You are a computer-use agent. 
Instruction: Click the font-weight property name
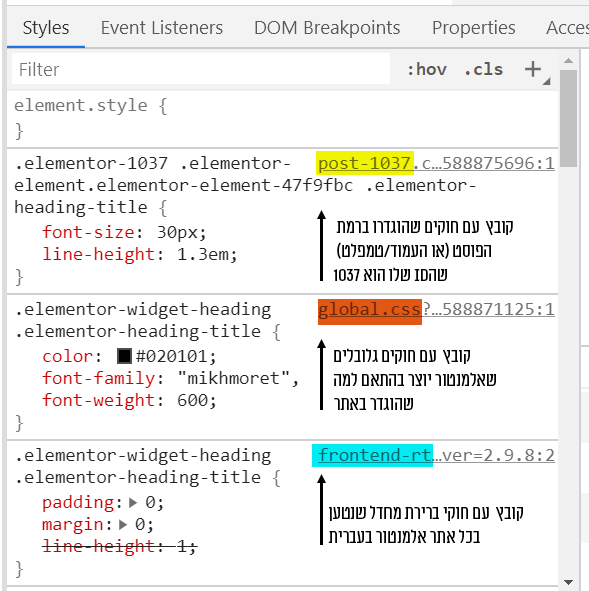(x=98, y=400)
